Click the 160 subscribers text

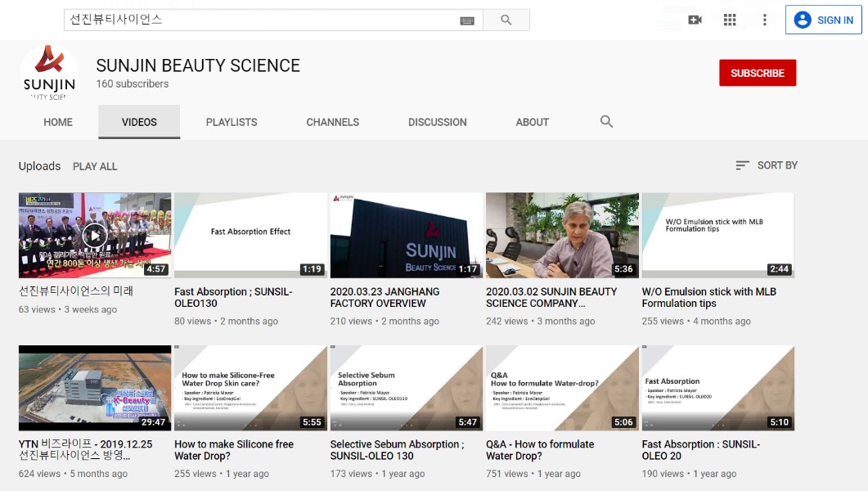133,83
